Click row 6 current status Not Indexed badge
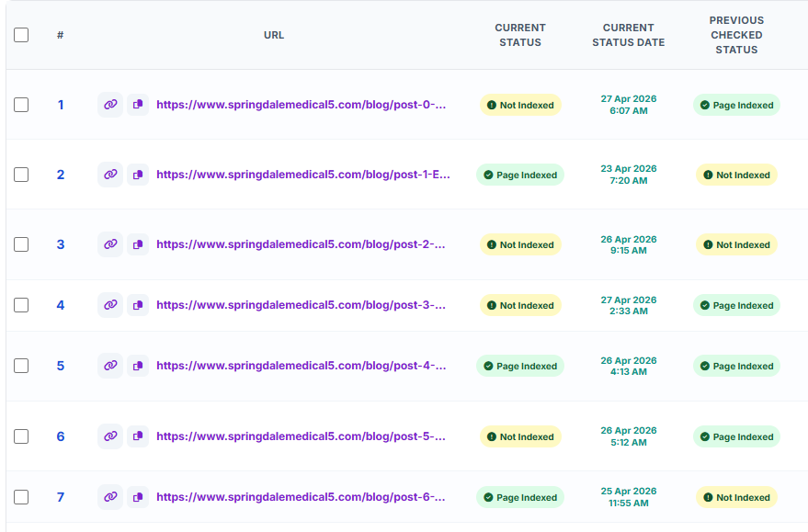Viewport: 808px width, 532px height. (520, 436)
